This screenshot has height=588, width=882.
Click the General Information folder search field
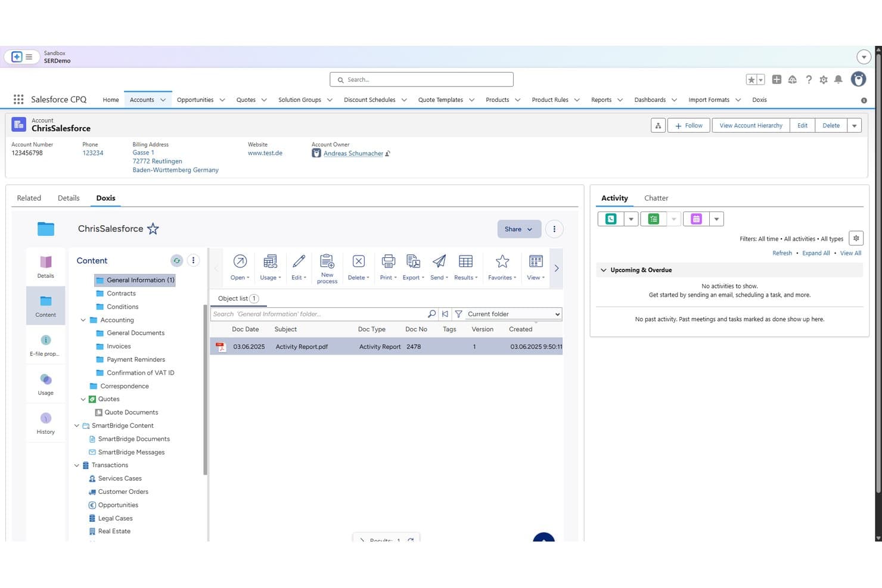pos(318,314)
